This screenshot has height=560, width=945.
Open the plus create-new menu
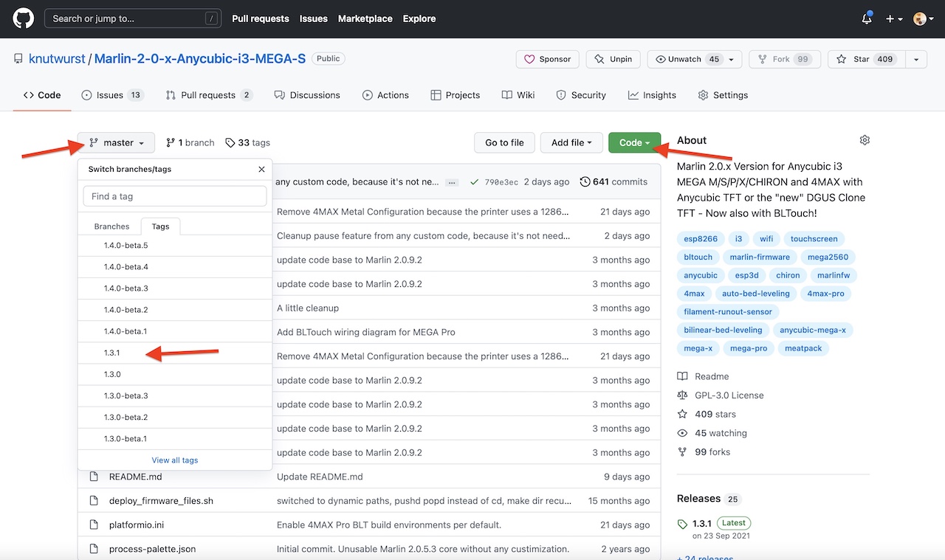[x=893, y=19]
